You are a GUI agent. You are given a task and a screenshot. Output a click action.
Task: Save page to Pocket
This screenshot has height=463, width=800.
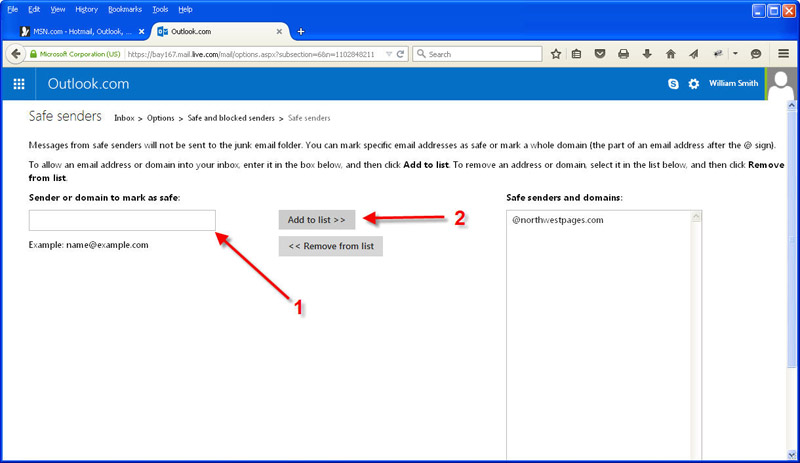pos(600,54)
